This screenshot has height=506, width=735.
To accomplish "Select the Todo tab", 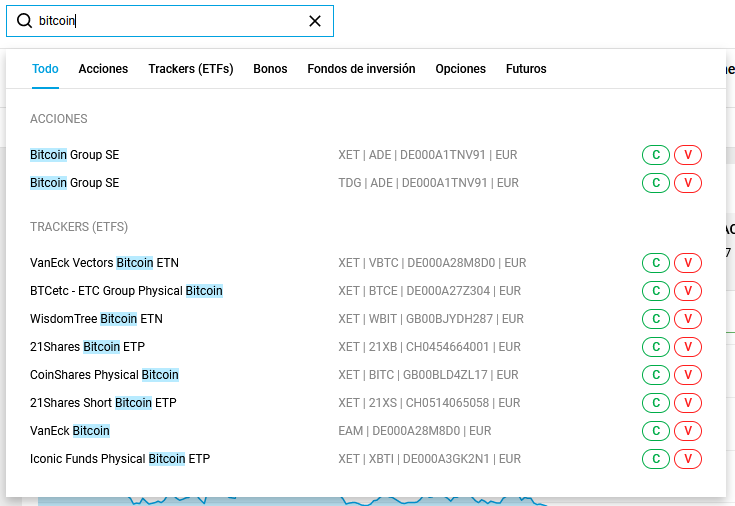I will (x=45, y=69).
